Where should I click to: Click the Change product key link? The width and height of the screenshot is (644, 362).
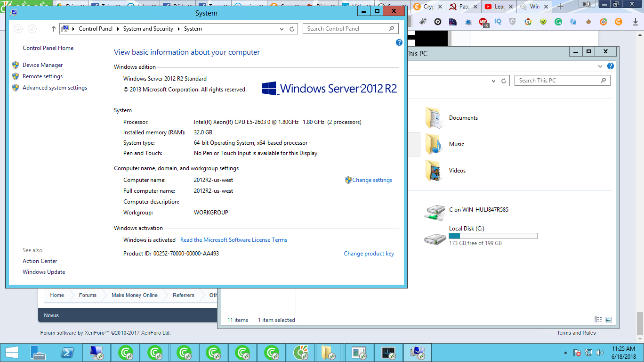[x=369, y=254]
